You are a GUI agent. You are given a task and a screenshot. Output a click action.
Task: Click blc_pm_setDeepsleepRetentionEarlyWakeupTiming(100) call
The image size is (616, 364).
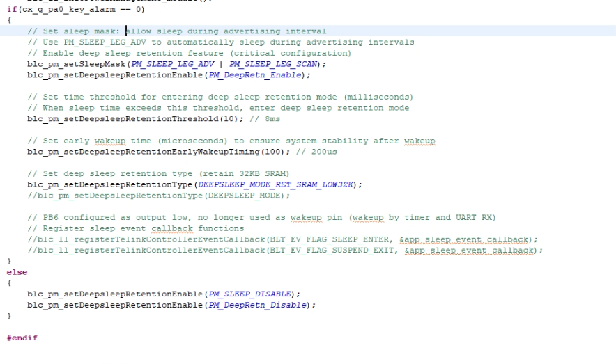158,152
